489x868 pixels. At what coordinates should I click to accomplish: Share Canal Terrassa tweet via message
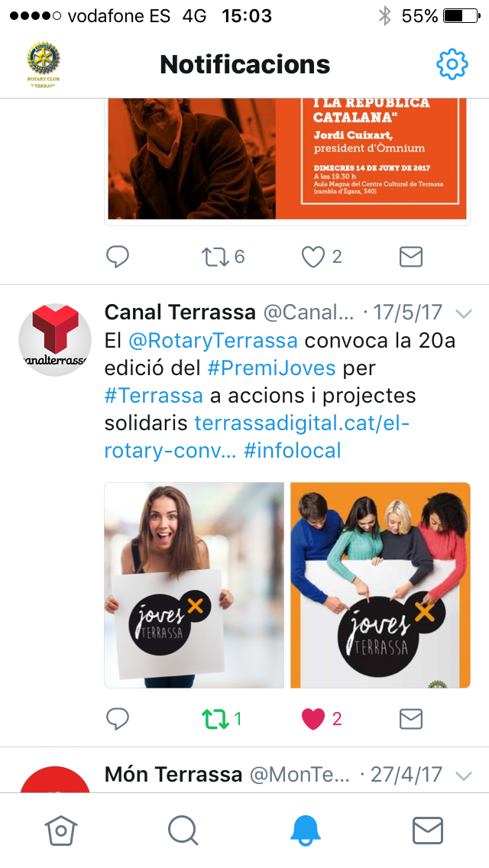[411, 718]
